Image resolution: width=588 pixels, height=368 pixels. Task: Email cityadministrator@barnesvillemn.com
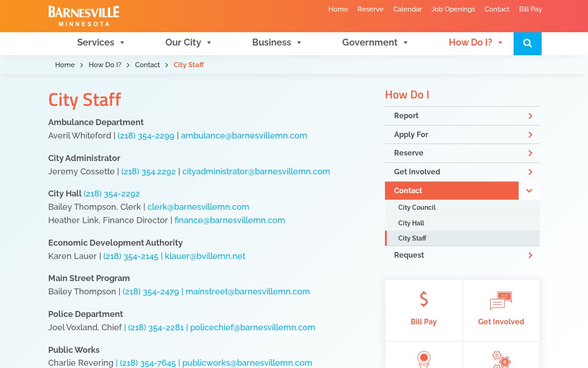point(256,172)
